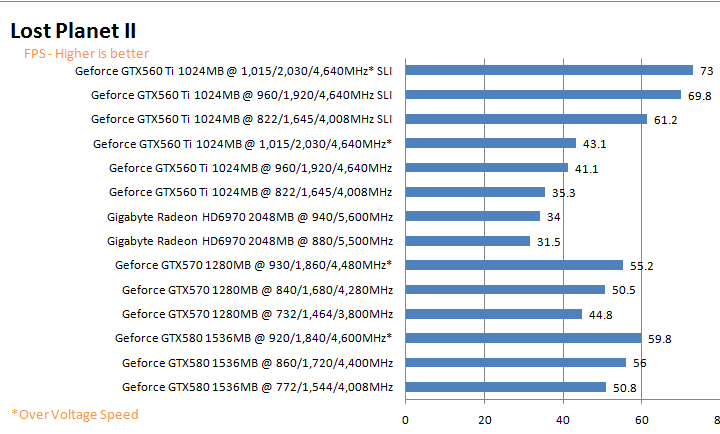Select label Geforce GTX580 860/1,720/4,400MHz

(258, 363)
